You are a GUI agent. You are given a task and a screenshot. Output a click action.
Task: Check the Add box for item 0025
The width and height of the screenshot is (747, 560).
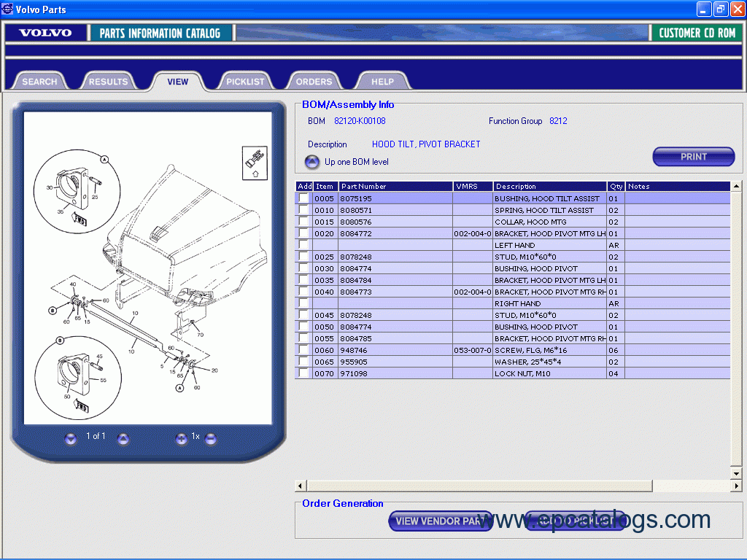coord(303,257)
